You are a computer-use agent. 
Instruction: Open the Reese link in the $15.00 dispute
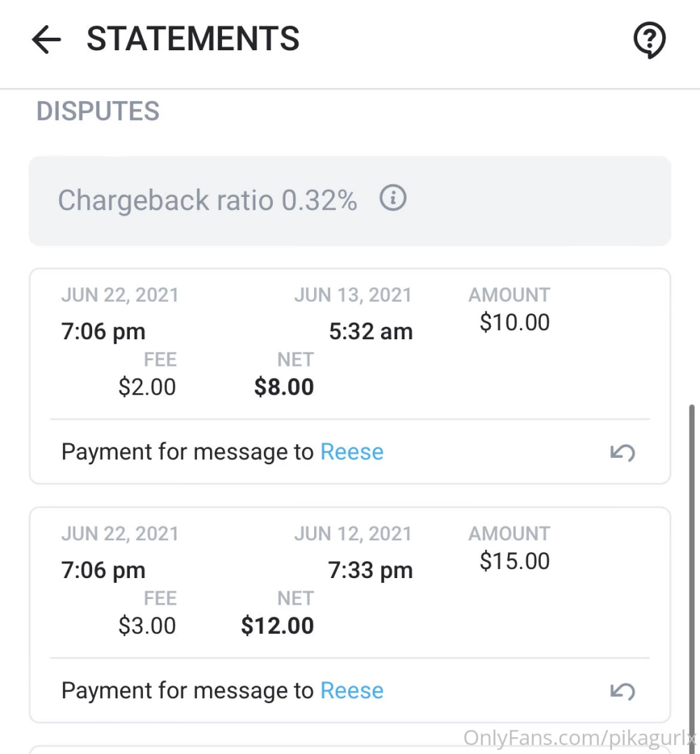point(352,691)
